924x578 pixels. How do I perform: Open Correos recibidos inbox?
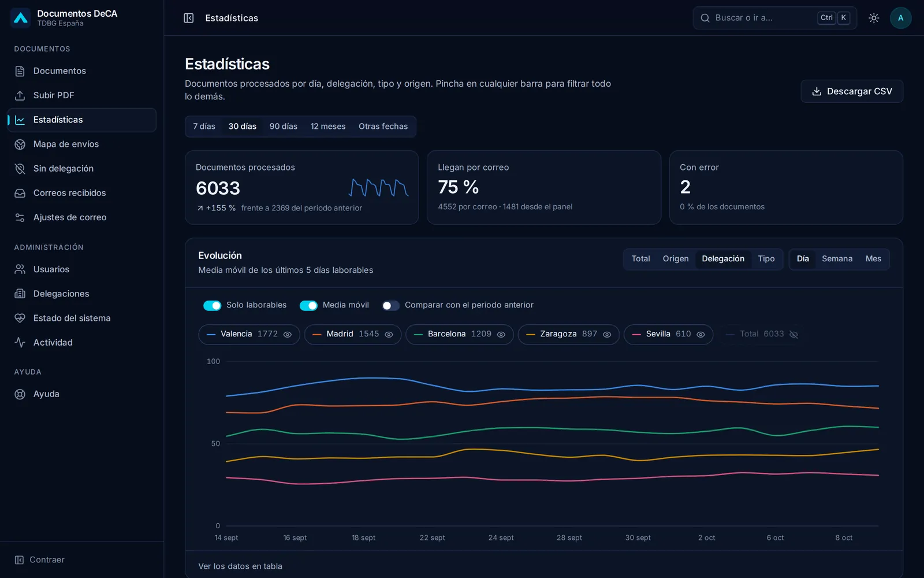tap(81, 193)
